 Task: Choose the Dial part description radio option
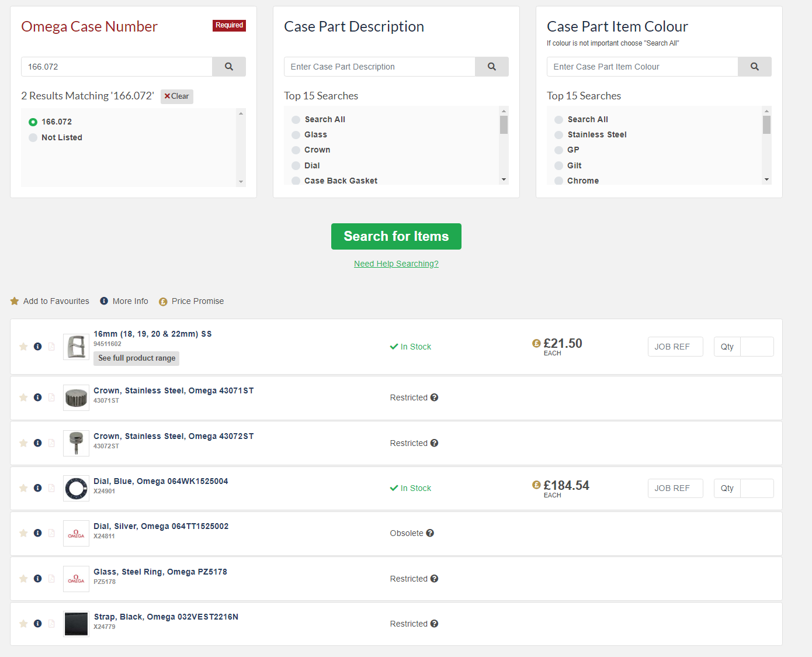296,166
